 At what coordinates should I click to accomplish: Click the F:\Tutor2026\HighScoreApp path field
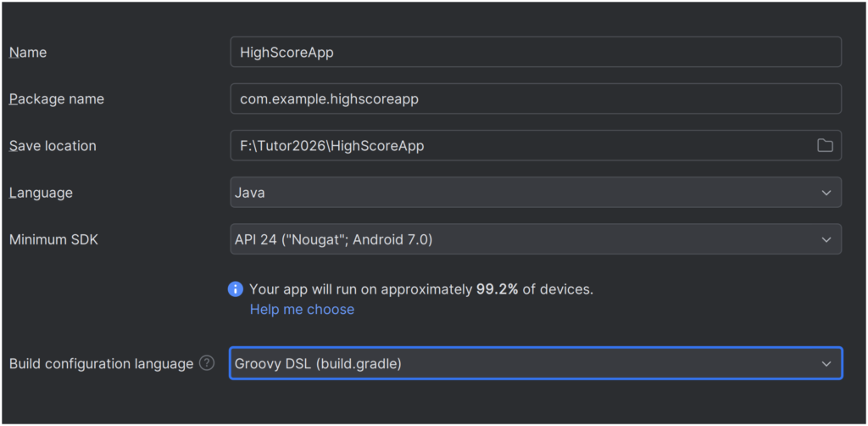(517, 145)
